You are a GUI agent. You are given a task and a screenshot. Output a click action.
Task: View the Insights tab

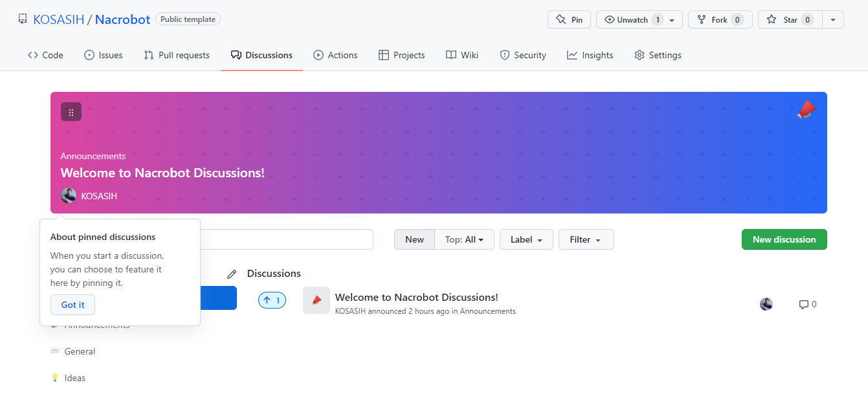point(590,55)
